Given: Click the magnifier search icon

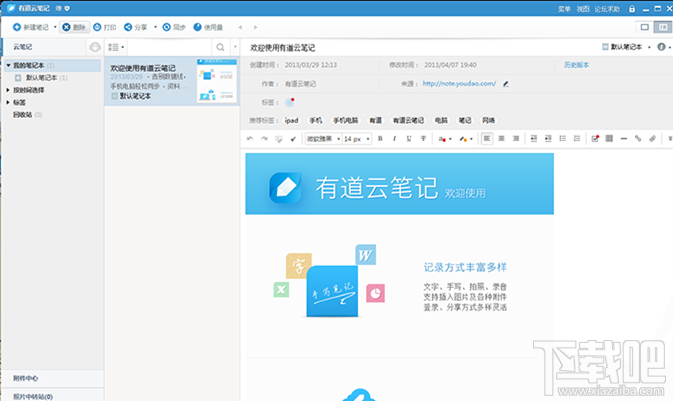Looking at the screenshot, I should coord(221,47).
